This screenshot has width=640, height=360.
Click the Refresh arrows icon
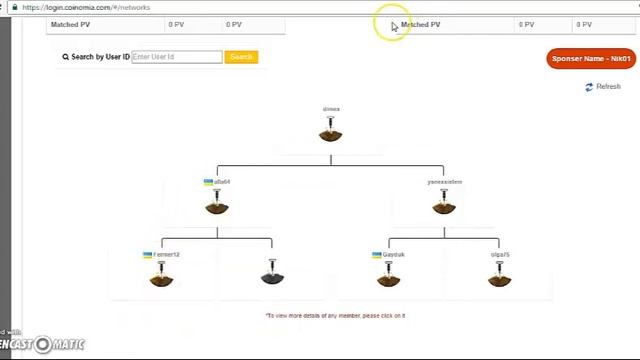pyautogui.click(x=589, y=87)
